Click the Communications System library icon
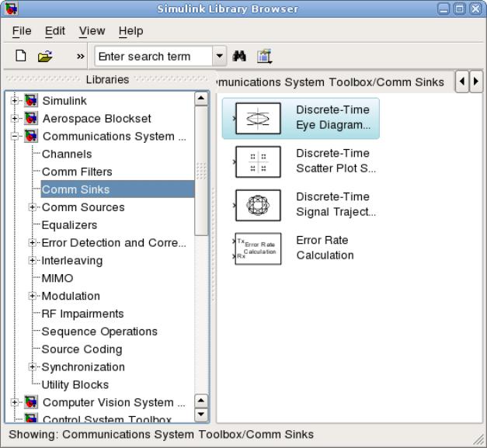487x448 pixels. tap(31, 136)
